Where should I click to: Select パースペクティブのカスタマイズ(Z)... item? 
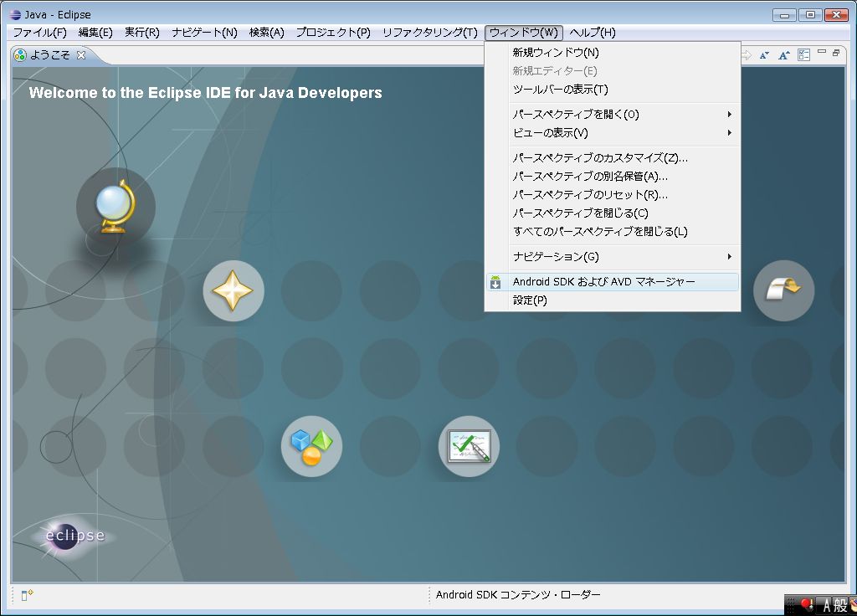click(x=613, y=158)
